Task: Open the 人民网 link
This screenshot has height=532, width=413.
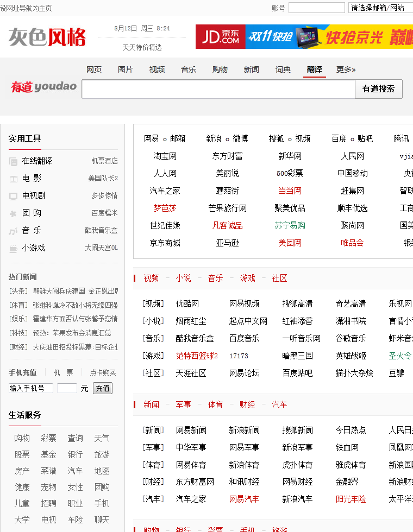Action: tap(352, 156)
